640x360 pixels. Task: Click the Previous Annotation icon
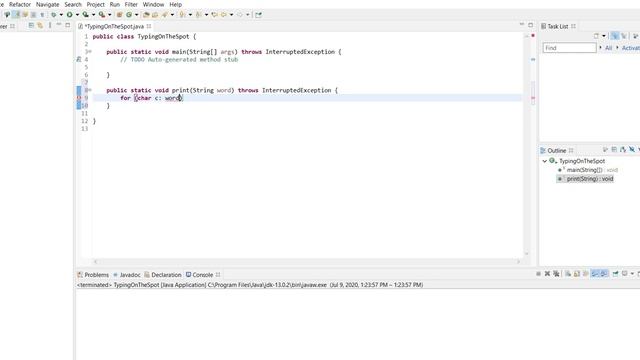tap(198, 15)
